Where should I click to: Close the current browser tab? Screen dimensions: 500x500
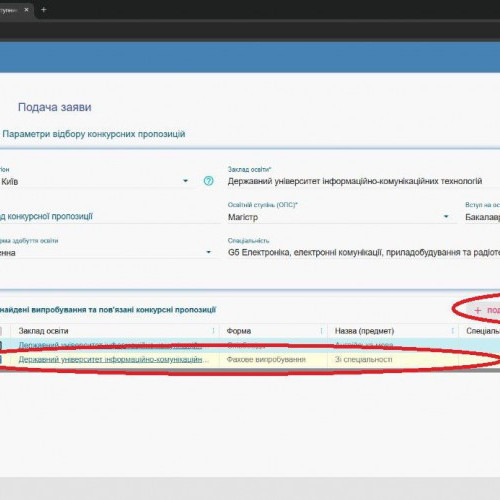[26, 10]
